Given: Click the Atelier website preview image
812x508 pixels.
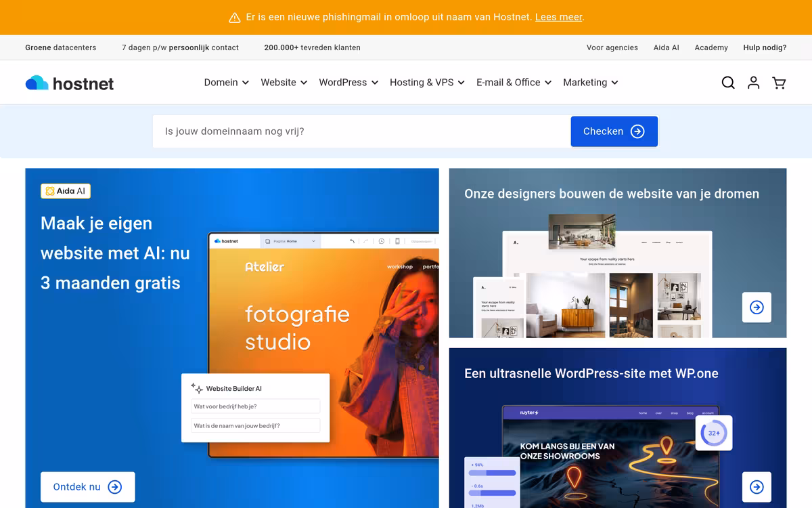Looking at the screenshot, I should 323,345.
